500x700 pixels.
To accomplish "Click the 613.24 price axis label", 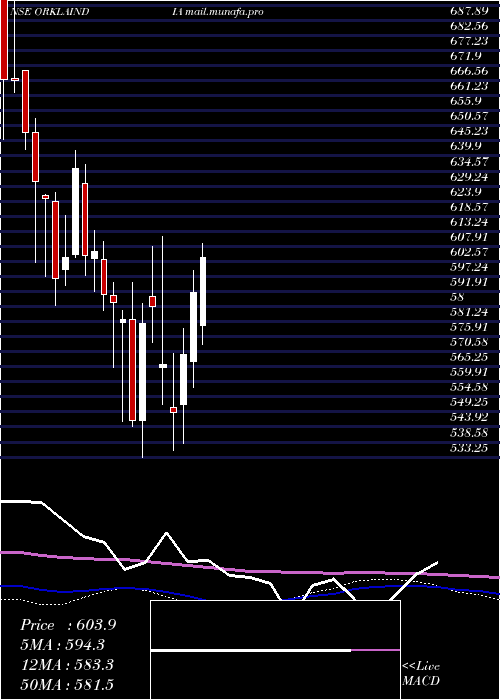I will [469, 222].
